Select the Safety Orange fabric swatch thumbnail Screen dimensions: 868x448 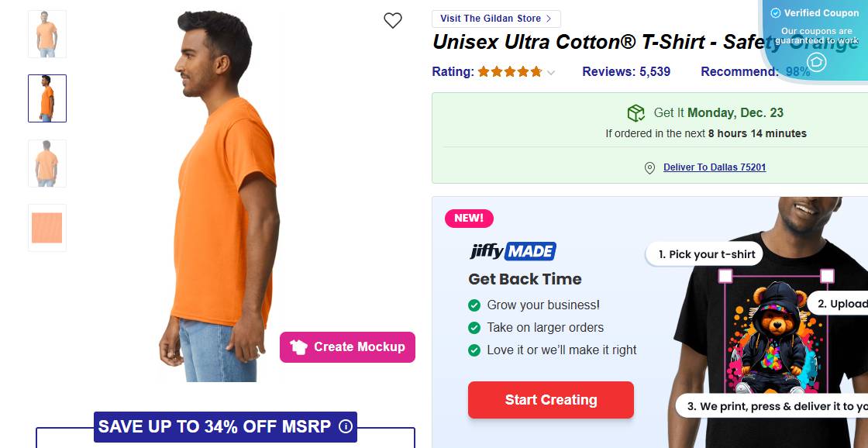[x=47, y=228]
